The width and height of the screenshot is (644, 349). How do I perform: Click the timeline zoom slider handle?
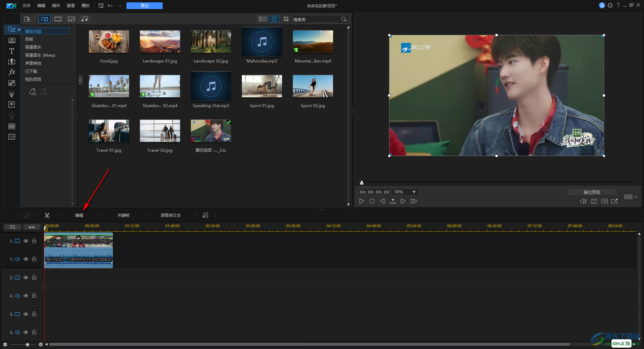point(28,344)
